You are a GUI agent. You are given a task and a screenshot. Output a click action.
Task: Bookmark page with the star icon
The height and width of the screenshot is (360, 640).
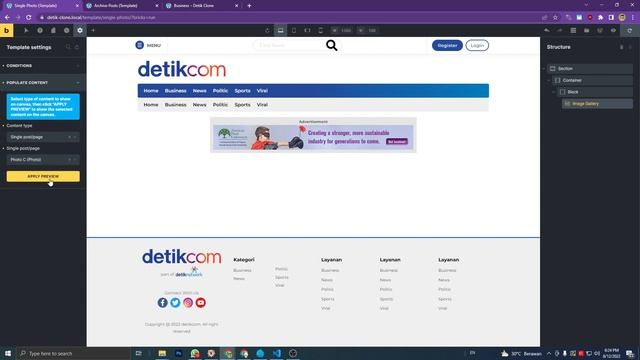555,18
